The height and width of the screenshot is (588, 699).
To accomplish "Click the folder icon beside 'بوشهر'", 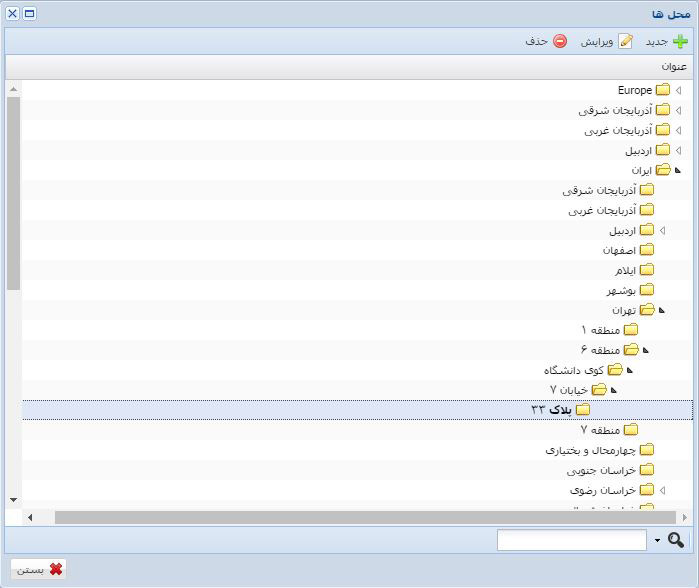I will coord(647,290).
